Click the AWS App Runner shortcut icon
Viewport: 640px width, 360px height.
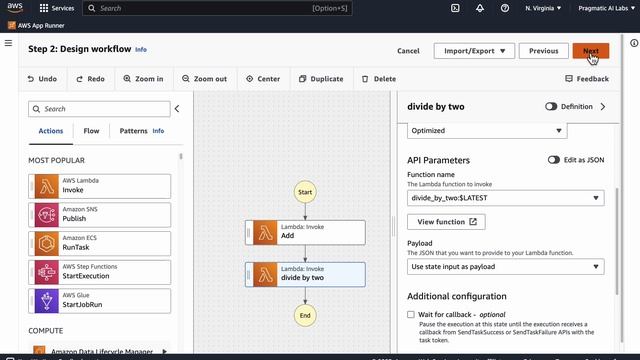pyautogui.click(x=11, y=25)
